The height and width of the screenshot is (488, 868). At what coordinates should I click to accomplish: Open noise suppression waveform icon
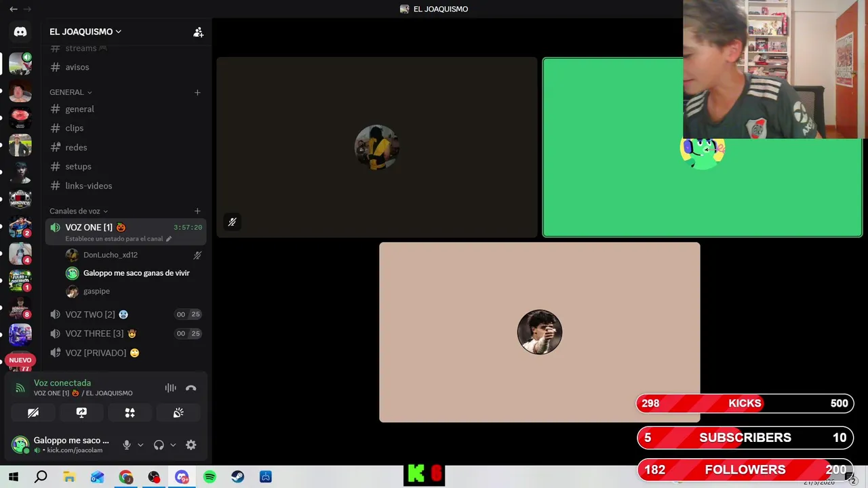click(x=170, y=388)
